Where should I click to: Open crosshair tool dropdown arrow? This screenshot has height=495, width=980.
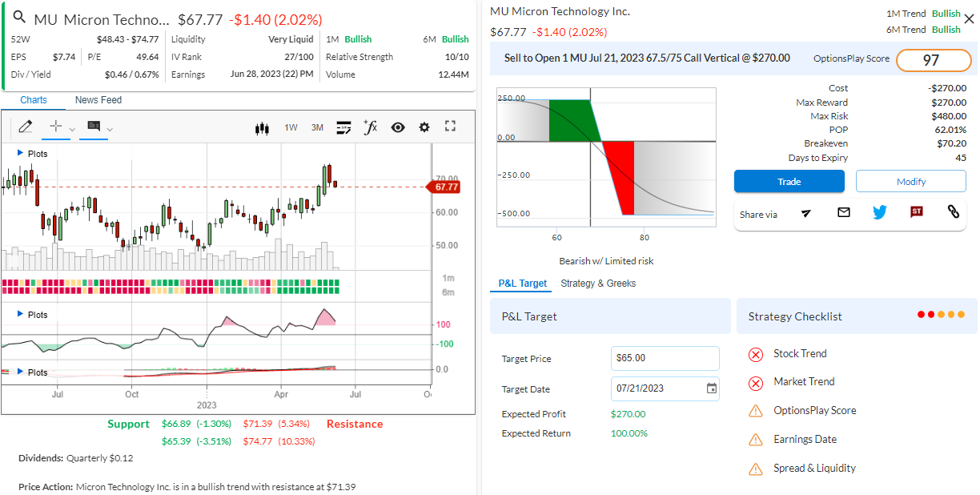[72, 129]
